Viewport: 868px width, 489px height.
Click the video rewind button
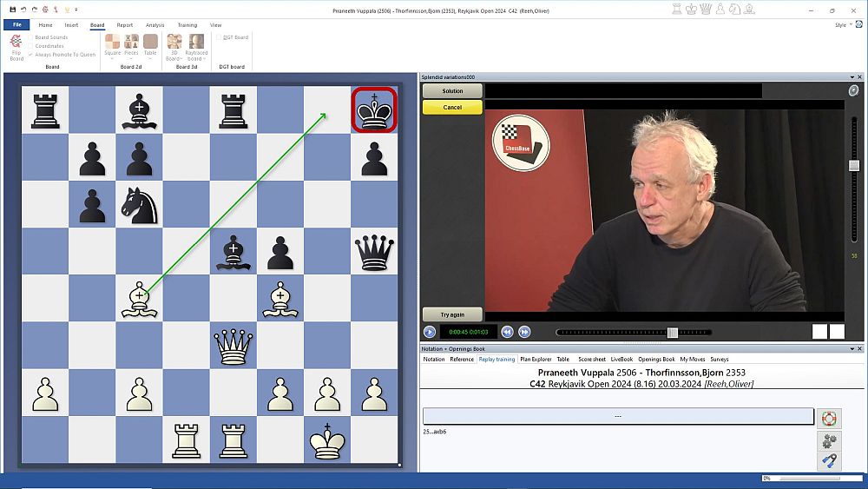click(507, 332)
